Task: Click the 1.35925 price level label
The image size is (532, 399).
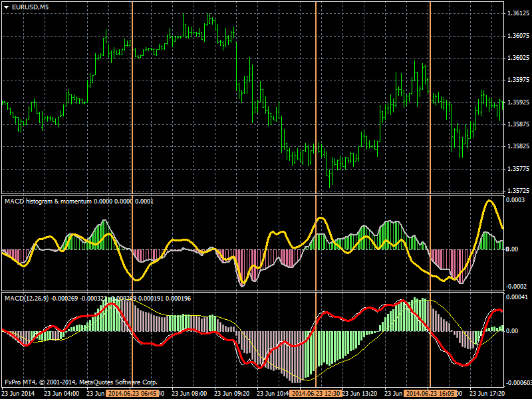Action: 518,102
